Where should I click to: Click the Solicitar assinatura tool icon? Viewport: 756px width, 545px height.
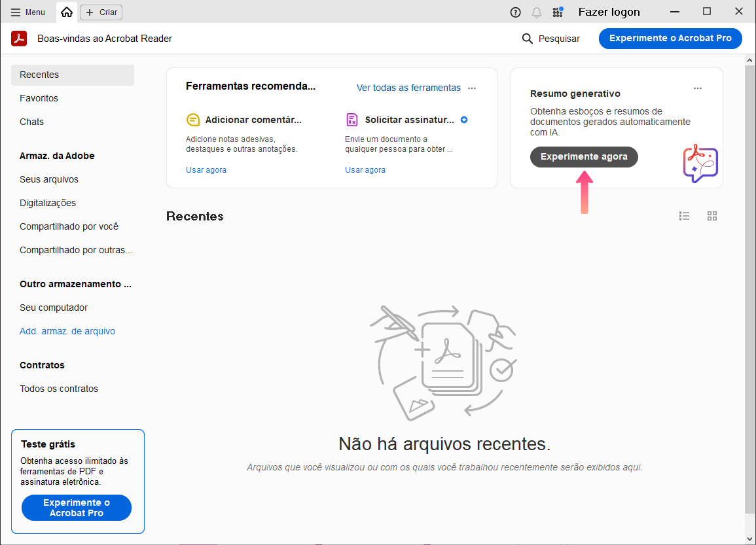[352, 120]
